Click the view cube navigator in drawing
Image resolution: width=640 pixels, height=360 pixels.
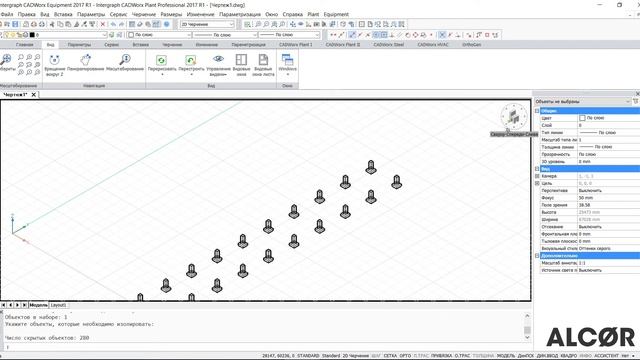[513, 117]
